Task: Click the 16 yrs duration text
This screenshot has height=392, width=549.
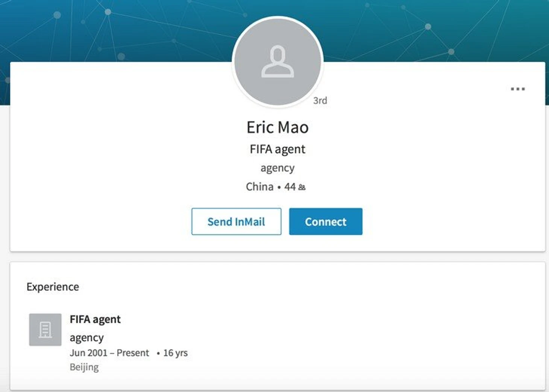Action: point(175,353)
